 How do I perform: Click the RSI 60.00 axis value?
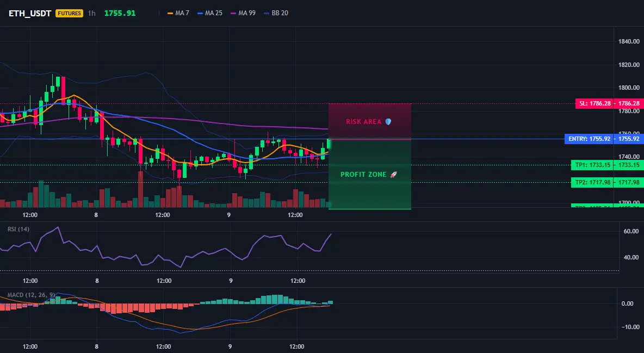tap(631, 231)
